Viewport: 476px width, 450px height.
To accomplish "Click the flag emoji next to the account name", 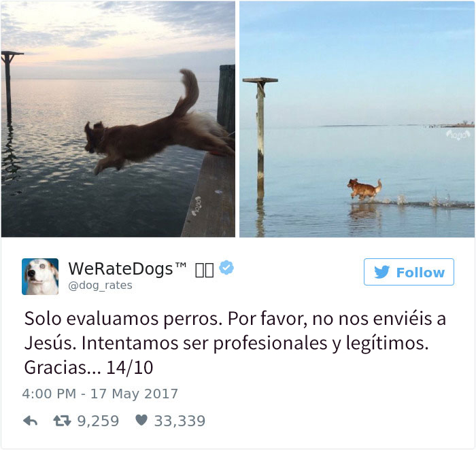I will (x=204, y=270).
